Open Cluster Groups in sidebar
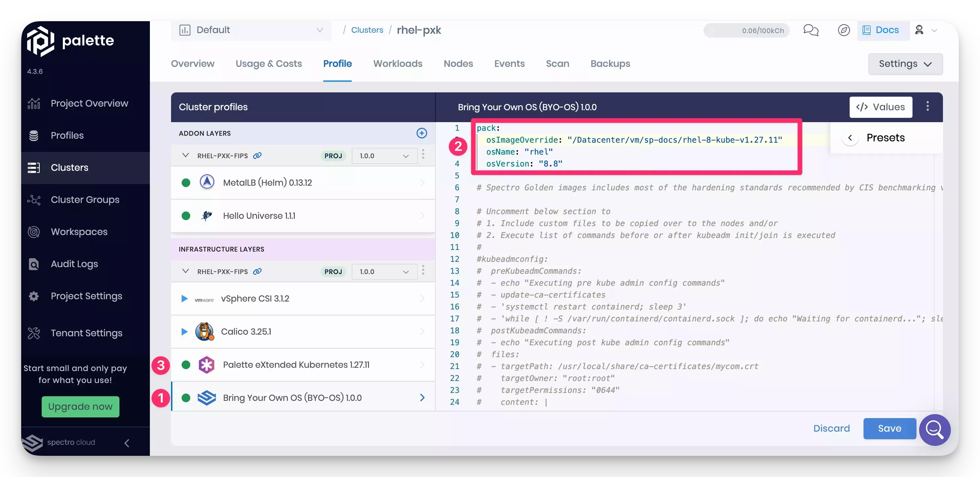 (x=86, y=200)
